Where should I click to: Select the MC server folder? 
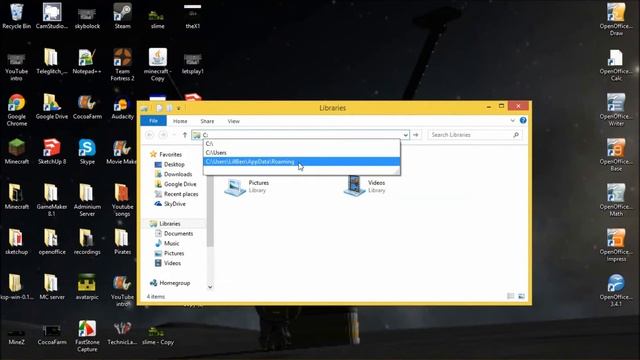pyautogui.click(x=52, y=287)
